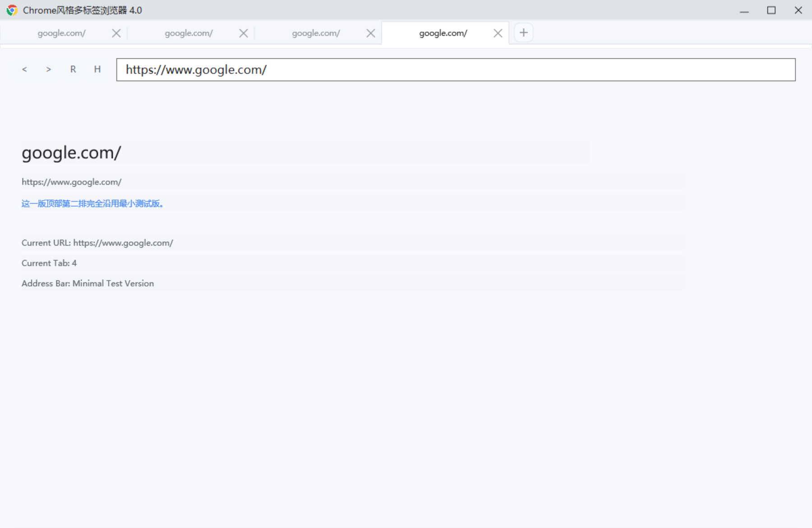
Task: Minimize the browser window
Action: 744,10
